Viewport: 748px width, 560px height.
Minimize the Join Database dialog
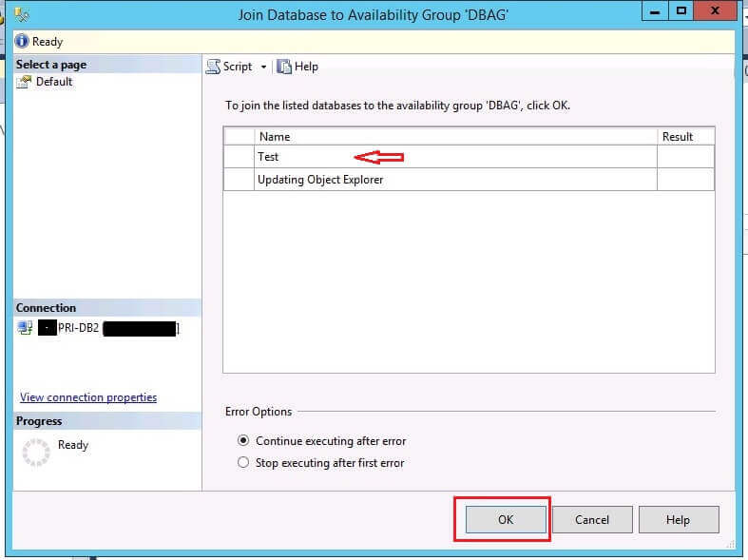tap(655, 11)
